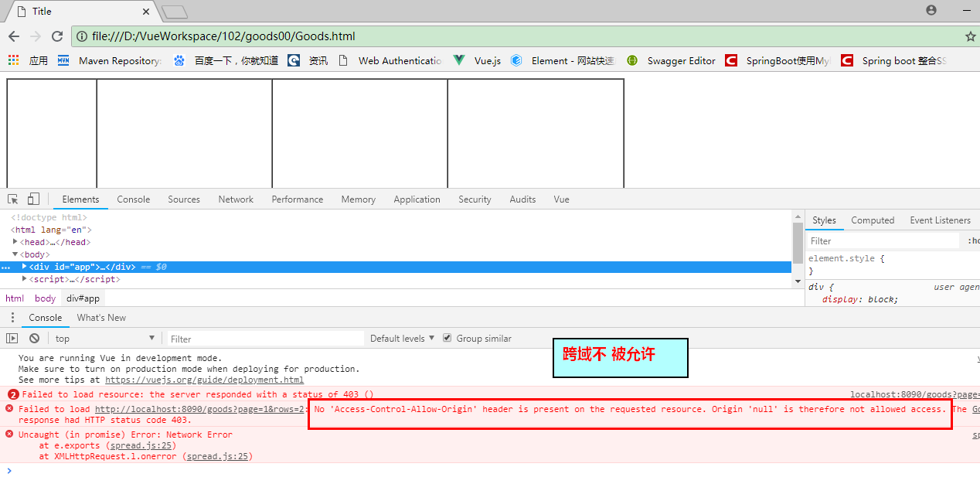The image size is (980, 501).
Task: Bookmark this page with the star icon
Action: tap(970, 36)
